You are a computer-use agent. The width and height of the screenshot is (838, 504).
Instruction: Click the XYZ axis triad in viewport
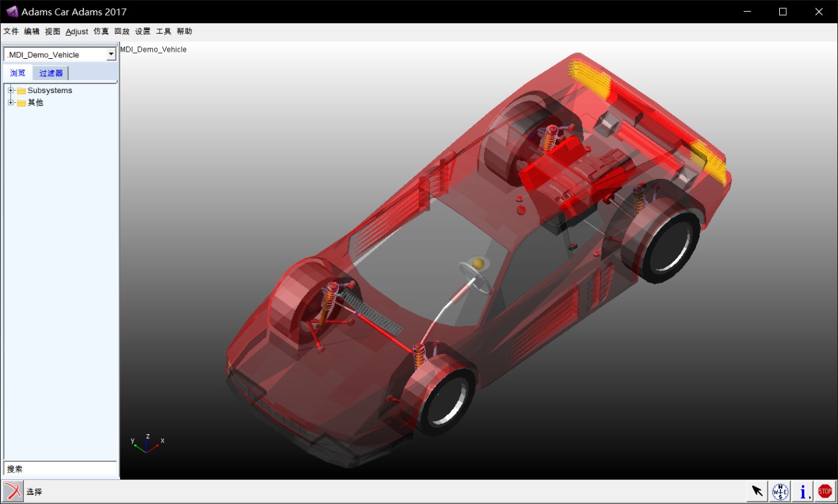coord(147,443)
